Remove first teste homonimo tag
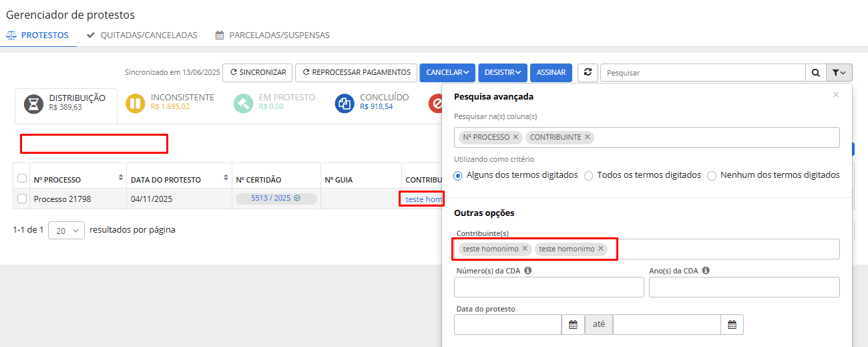 coord(525,249)
